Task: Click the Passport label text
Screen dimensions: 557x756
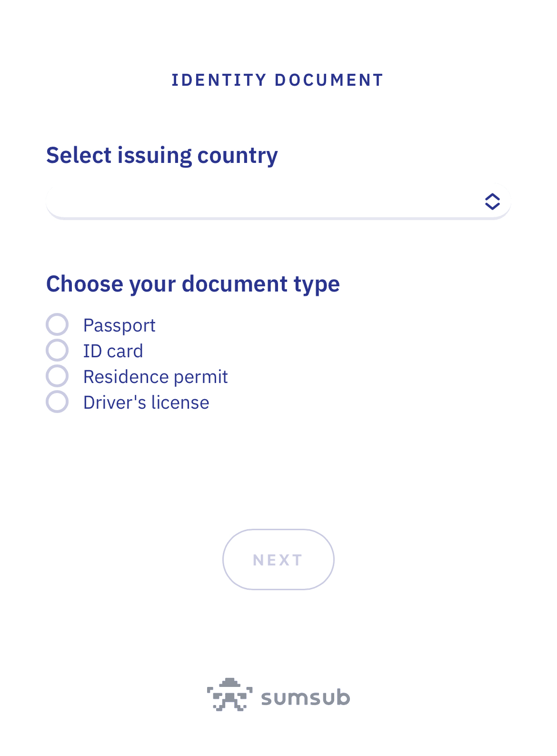Action: (x=119, y=325)
